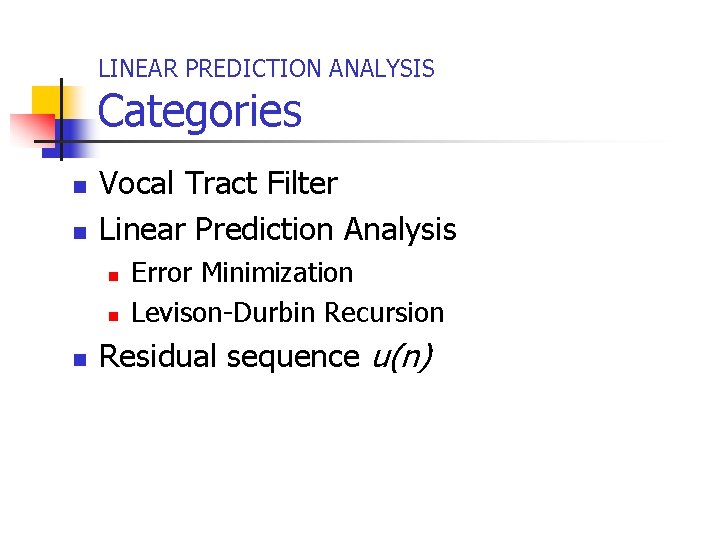This screenshot has height=540, width=720.
Task: Click the LINEAR PREDICTION ANALYSIS header text
Action: [266, 69]
